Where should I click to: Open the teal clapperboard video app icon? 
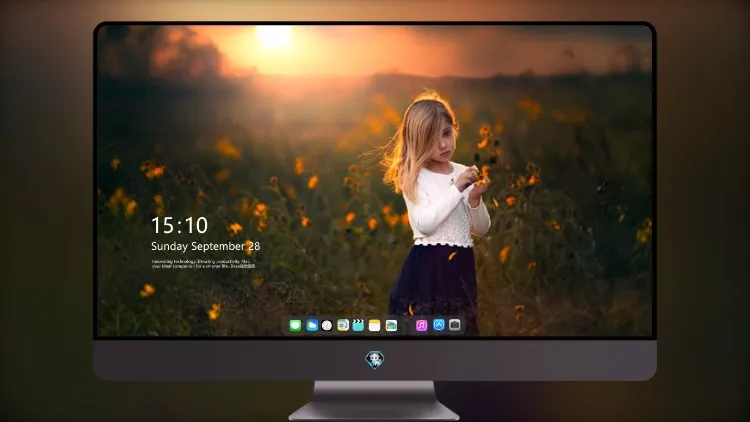tap(358, 325)
